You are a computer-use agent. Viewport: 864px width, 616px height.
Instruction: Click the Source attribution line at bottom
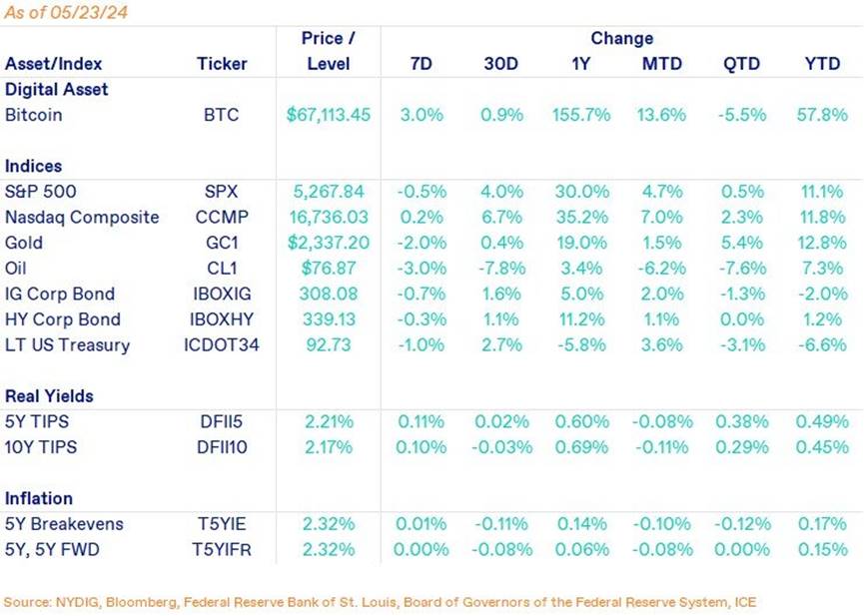click(x=381, y=602)
